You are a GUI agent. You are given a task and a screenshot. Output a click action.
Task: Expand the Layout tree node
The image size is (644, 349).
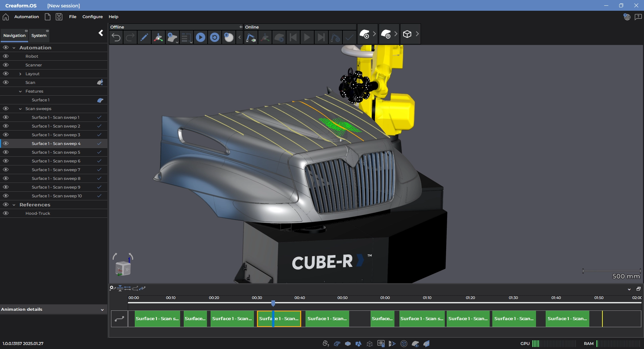tap(20, 74)
